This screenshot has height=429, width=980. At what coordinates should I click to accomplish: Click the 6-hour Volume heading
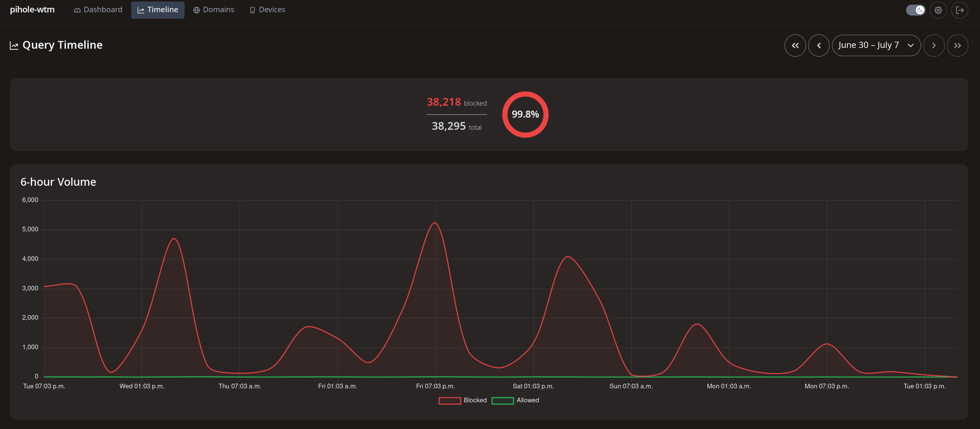(58, 182)
